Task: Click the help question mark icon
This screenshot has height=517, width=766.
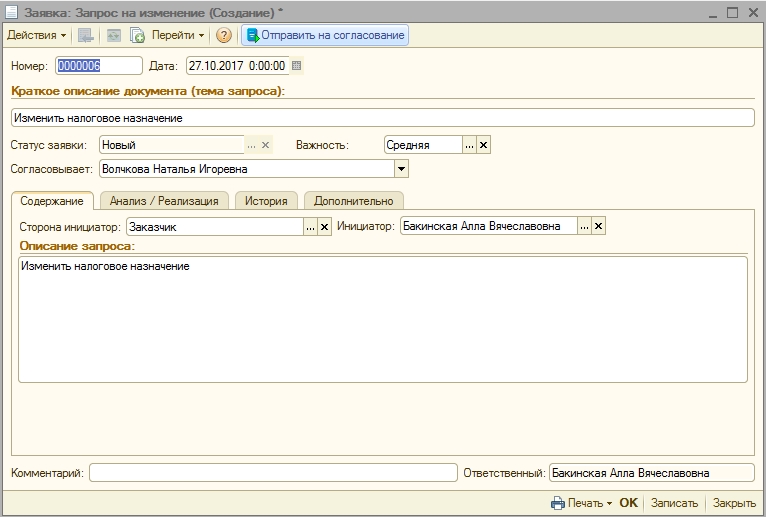Action: point(224,35)
